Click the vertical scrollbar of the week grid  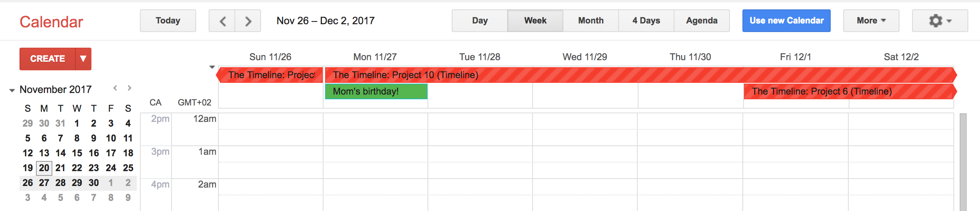click(963, 162)
